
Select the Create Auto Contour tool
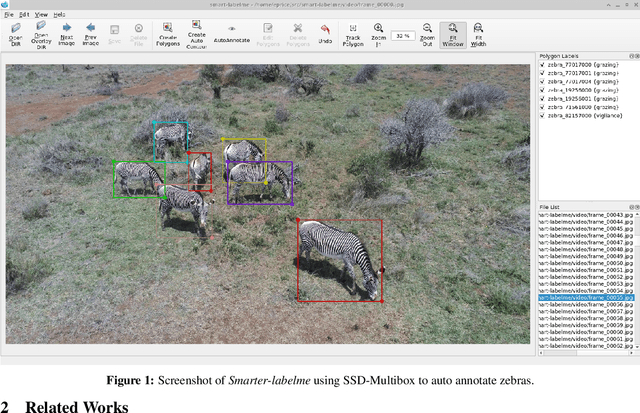coord(197,35)
